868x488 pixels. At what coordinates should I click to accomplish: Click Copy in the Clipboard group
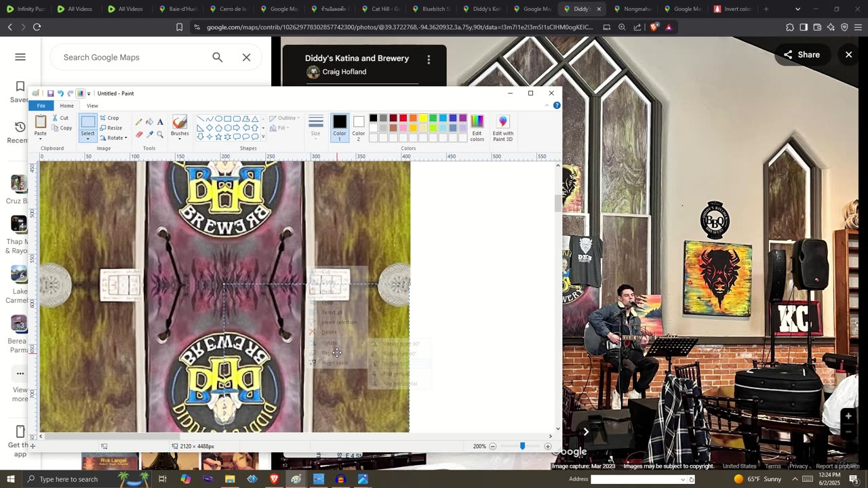click(62, 128)
